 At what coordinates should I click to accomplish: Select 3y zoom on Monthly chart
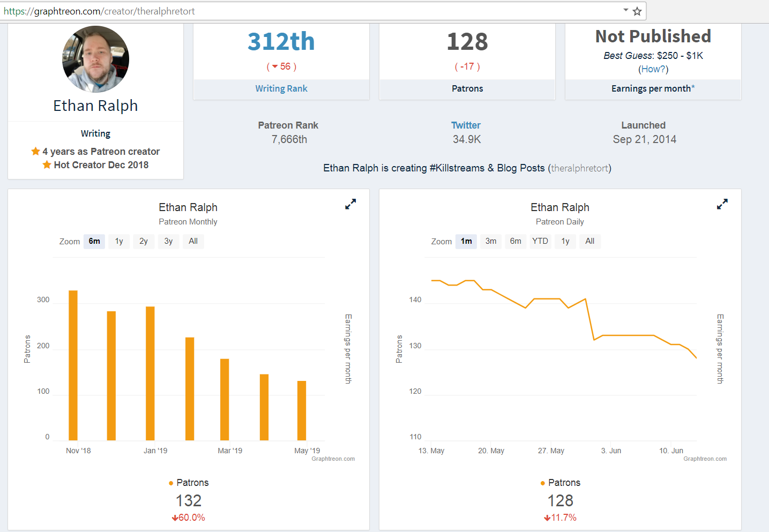coord(168,241)
